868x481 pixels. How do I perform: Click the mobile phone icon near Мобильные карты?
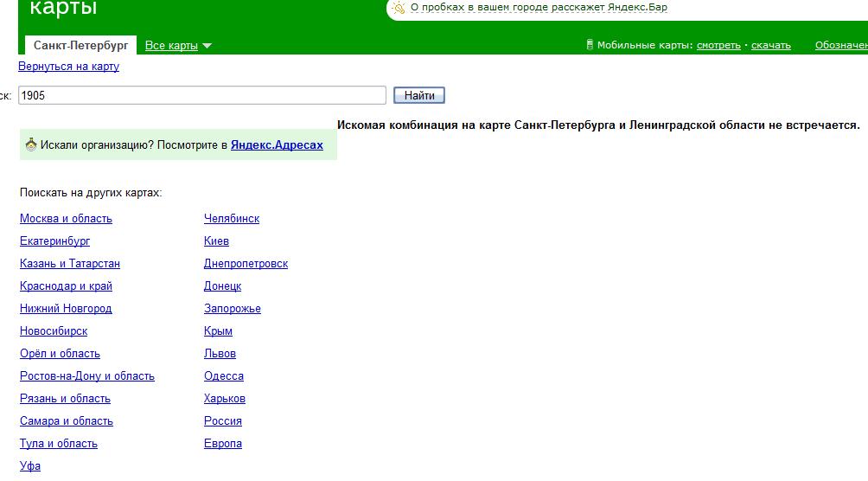tap(590, 45)
